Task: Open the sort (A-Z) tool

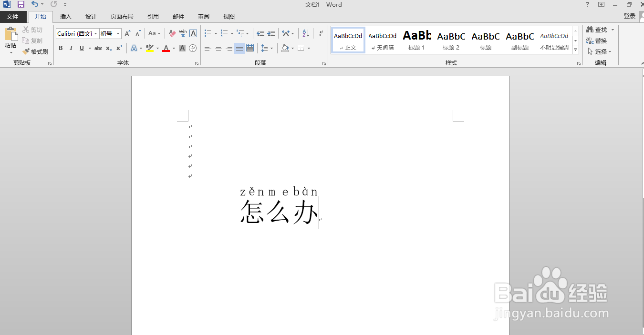Action: tap(305, 33)
